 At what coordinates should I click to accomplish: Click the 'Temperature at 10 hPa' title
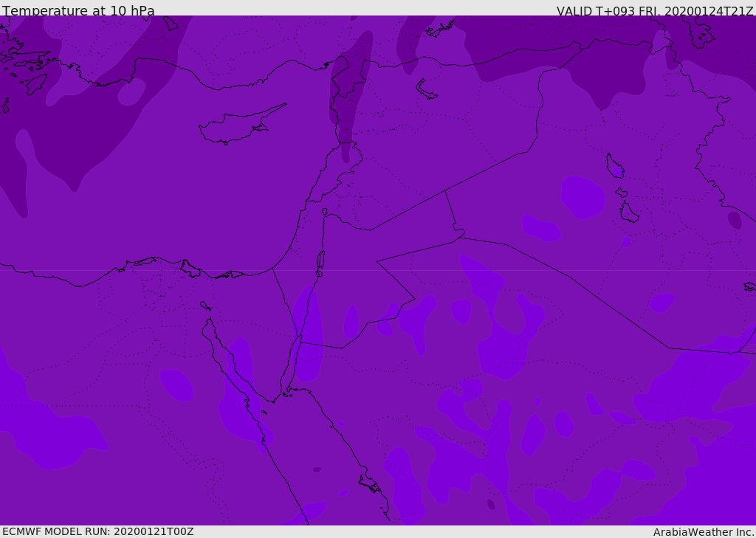click(78, 10)
